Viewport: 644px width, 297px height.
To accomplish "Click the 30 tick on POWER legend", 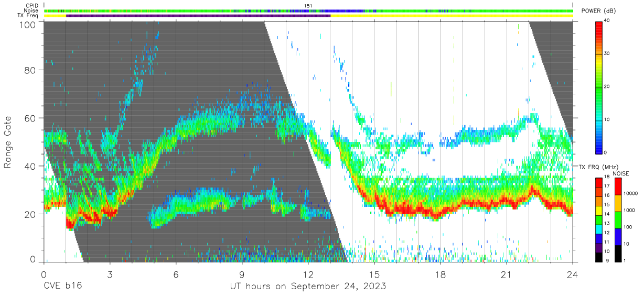I will point(607,53).
